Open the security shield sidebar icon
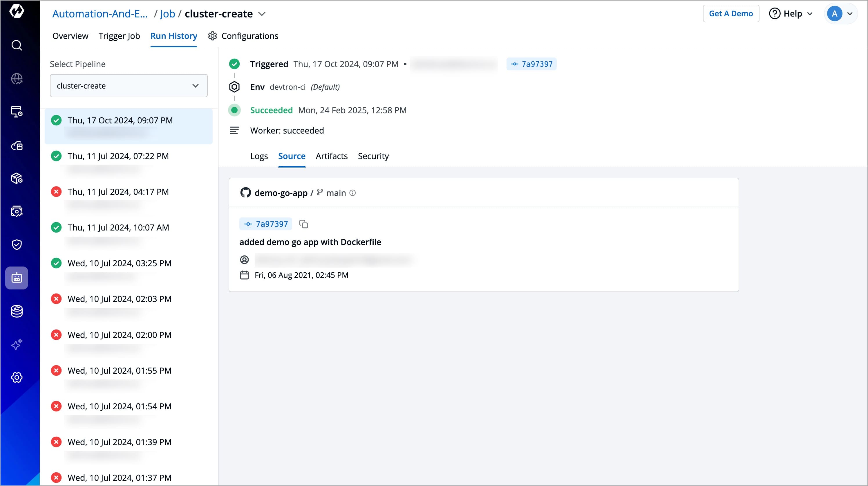 coord(17,244)
